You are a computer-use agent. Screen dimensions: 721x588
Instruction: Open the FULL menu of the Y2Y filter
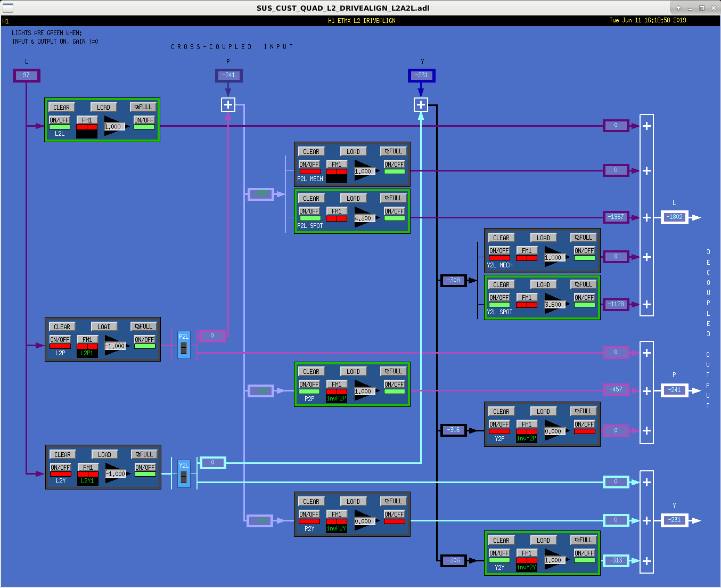click(584, 540)
